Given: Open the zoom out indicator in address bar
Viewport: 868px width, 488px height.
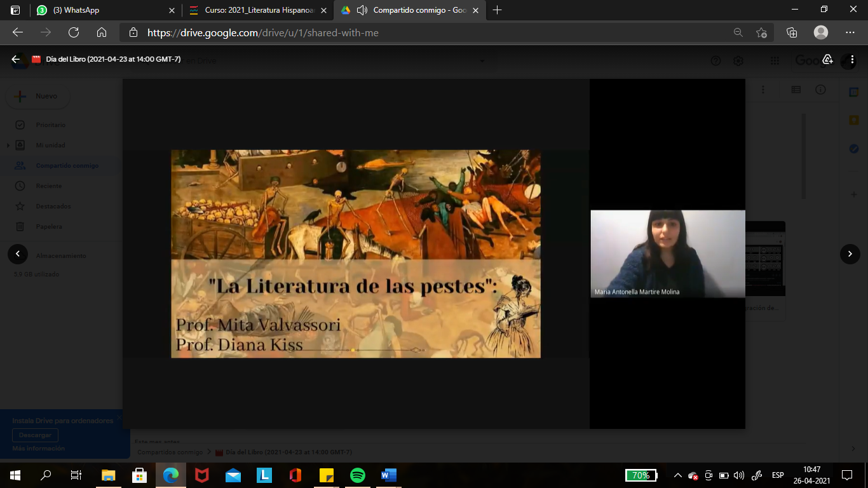Looking at the screenshot, I should tap(738, 32).
